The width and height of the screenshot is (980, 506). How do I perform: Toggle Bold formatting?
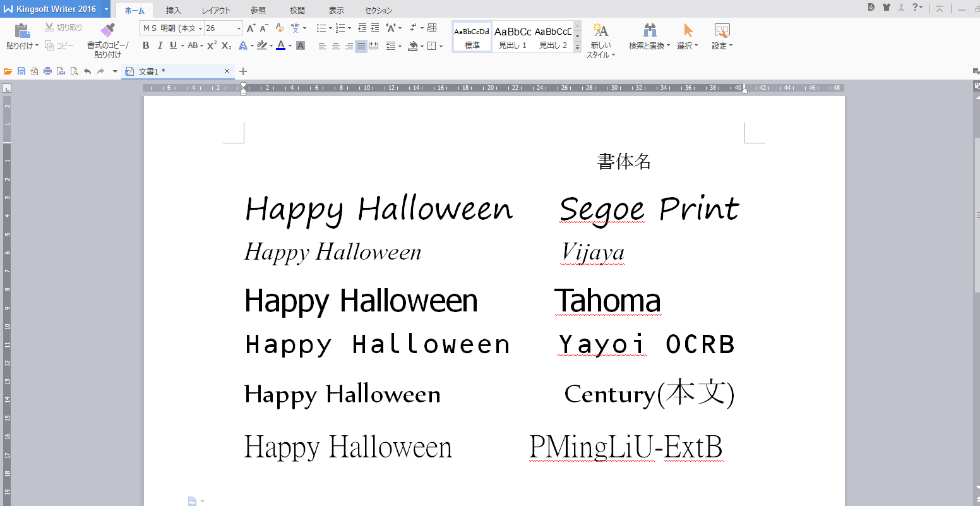(x=146, y=45)
